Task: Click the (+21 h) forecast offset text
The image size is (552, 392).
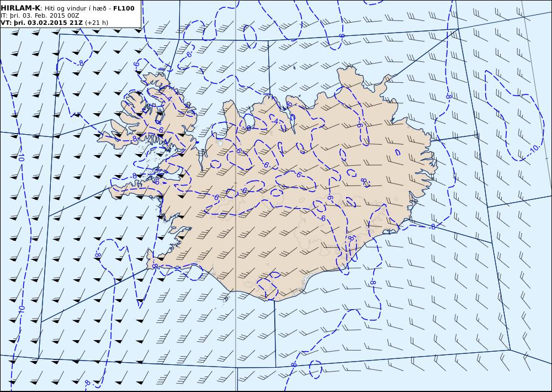Action: 97,23
